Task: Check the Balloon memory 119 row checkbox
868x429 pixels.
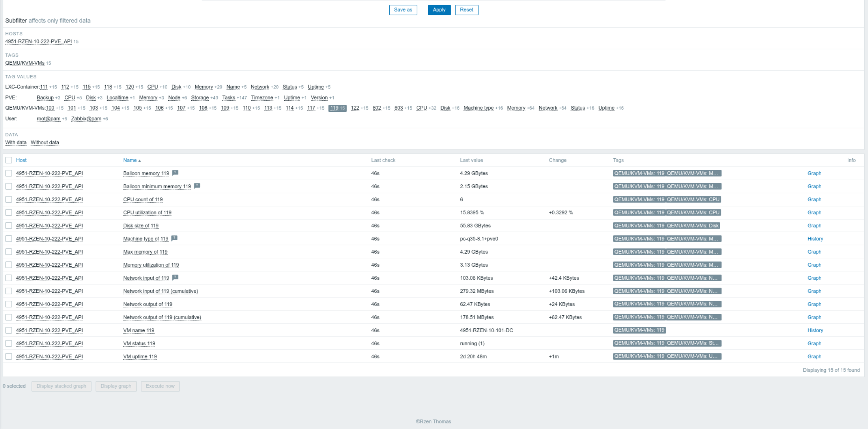Action: click(9, 173)
